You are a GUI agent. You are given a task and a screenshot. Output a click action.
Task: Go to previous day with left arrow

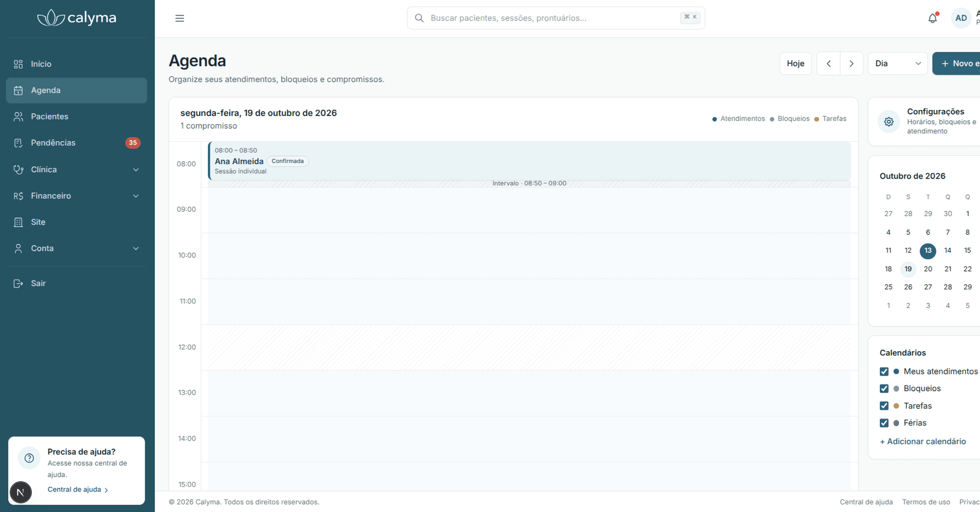click(x=829, y=64)
